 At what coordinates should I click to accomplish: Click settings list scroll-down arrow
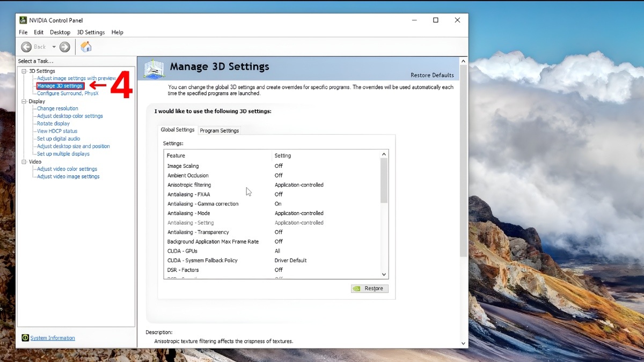coord(384,275)
